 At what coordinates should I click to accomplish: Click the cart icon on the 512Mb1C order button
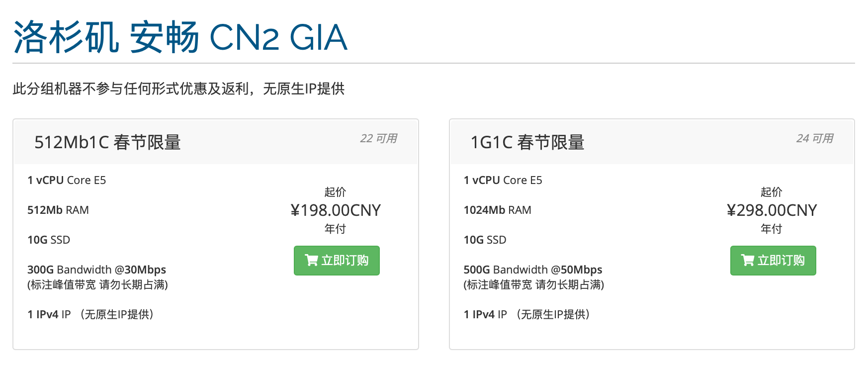tap(311, 260)
